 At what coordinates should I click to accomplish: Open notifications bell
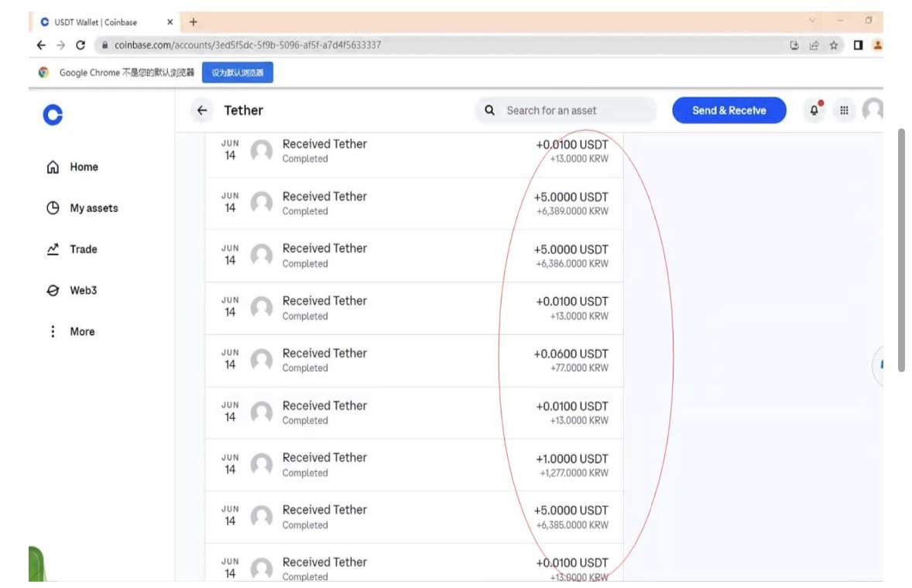click(x=814, y=111)
